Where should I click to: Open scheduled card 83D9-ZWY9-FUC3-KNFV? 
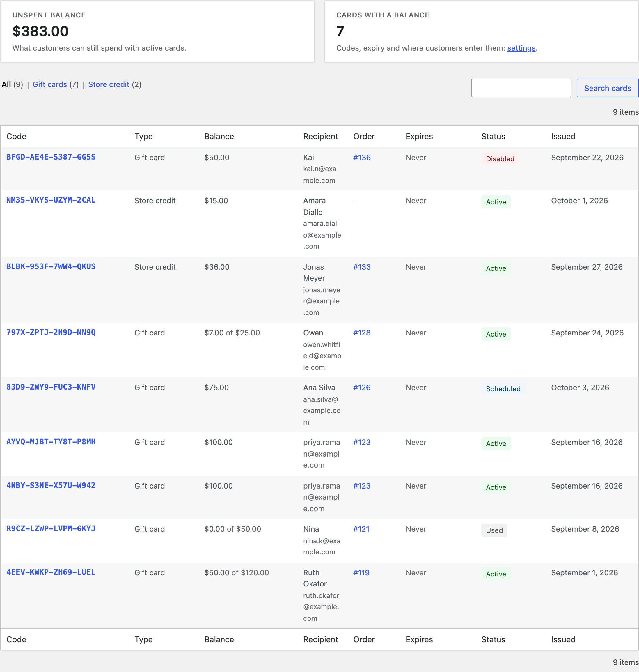51,387
